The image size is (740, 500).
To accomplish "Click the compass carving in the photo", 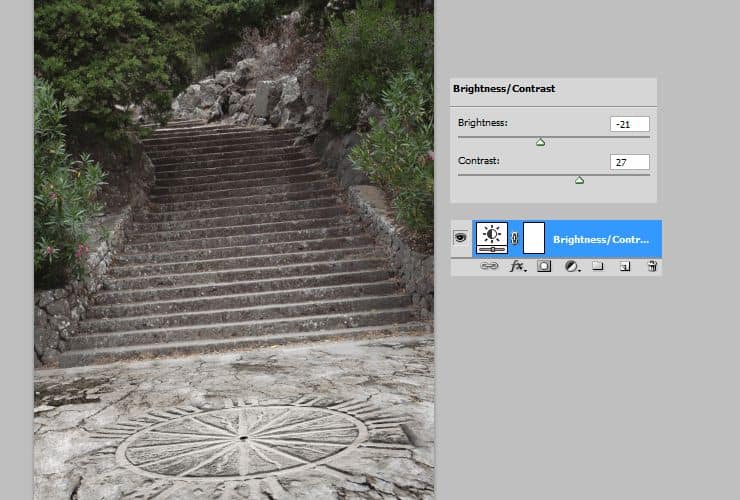I will [x=245, y=439].
